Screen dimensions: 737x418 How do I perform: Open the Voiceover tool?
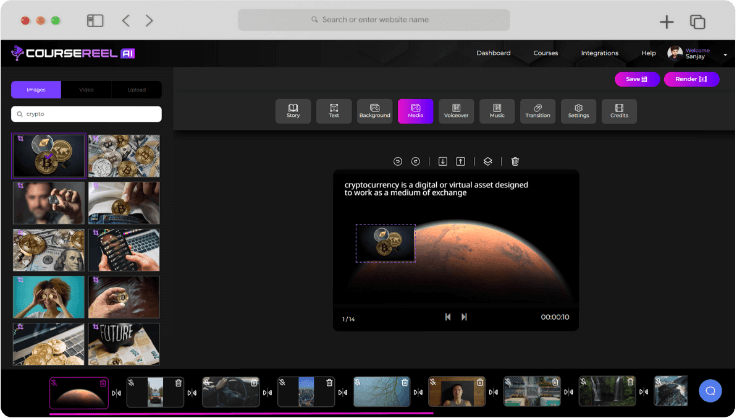[x=456, y=111]
